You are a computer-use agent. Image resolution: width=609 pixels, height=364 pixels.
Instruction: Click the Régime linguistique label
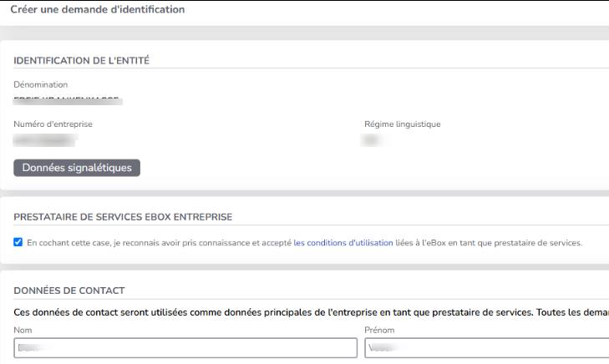click(402, 124)
